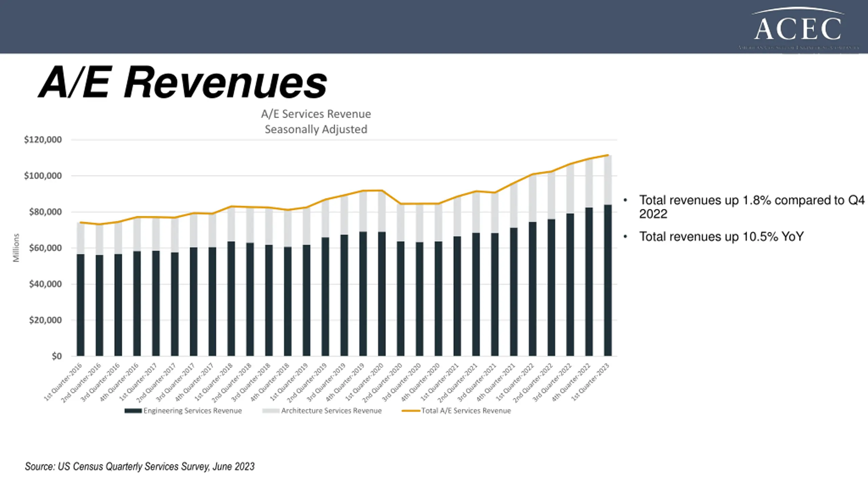This screenshot has width=868, height=488.
Task: Click the $120,000 axis label
Action: coord(43,140)
